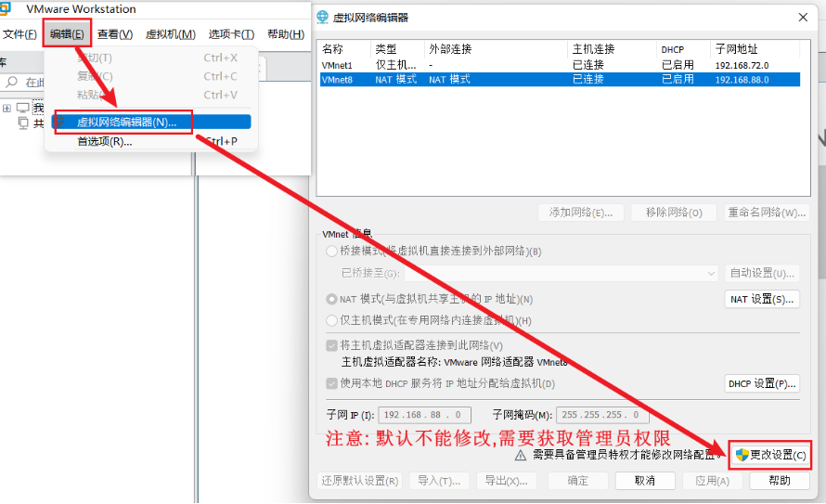Toggle 将主机虚拟适配器连接到此网络 checkbox
Image resolution: width=826 pixels, height=504 pixels.
tap(331, 345)
